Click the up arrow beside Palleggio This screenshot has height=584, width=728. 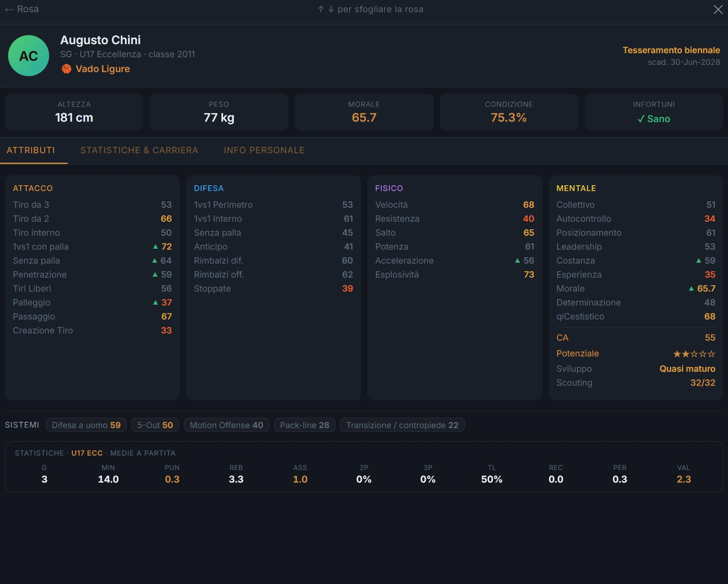[x=156, y=302]
